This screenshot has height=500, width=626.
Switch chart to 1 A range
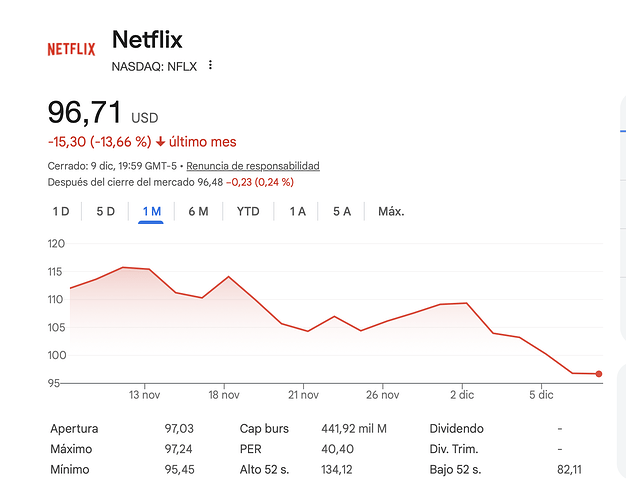(x=297, y=211)
